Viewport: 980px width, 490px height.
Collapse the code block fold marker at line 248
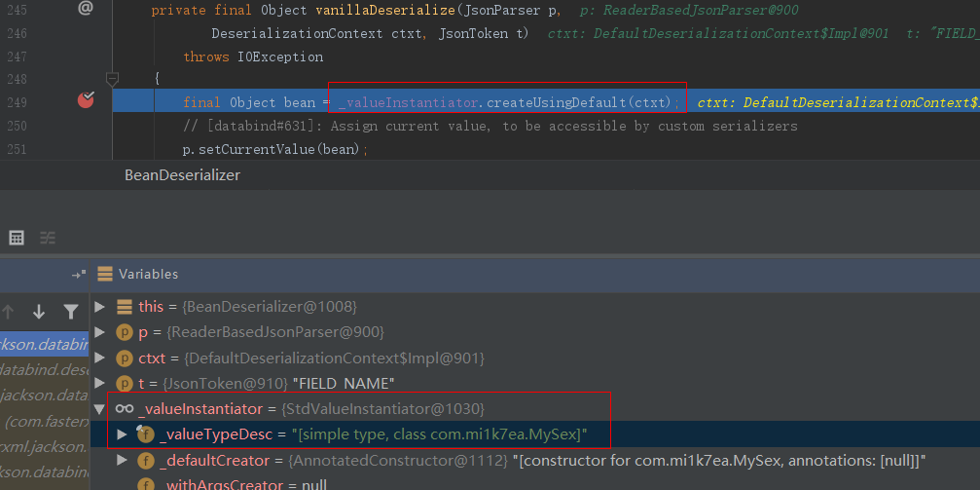click(112, 79)
